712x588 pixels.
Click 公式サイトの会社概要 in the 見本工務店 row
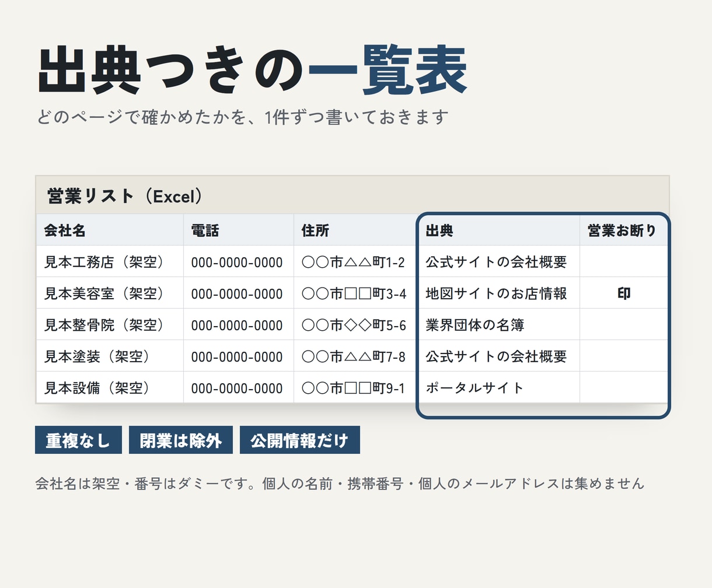click(499, 261)
